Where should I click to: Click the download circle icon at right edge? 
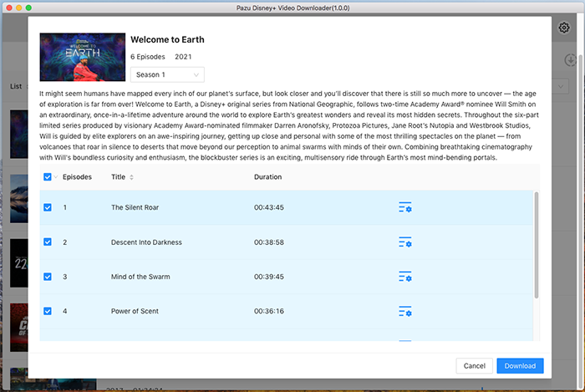tap(571, 60)
